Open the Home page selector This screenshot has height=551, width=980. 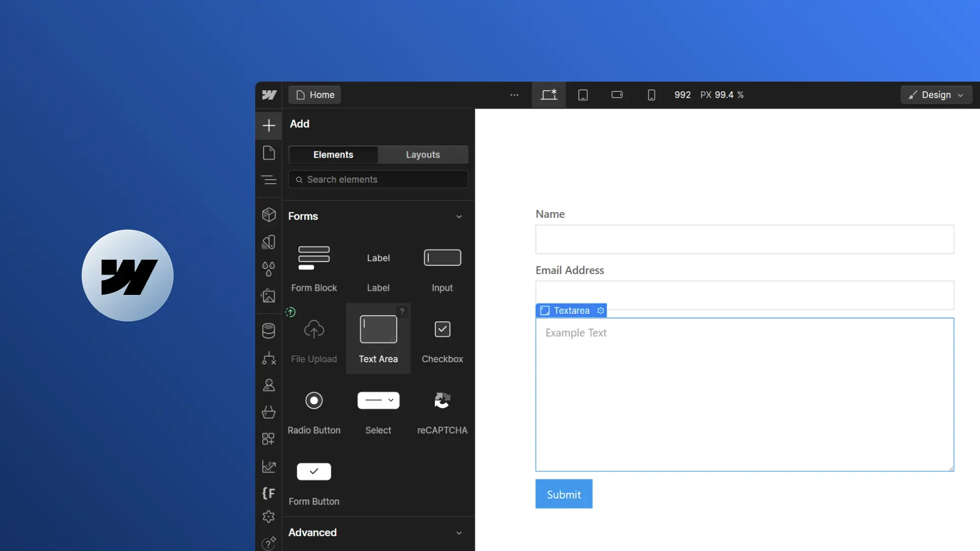pos(315,95)
